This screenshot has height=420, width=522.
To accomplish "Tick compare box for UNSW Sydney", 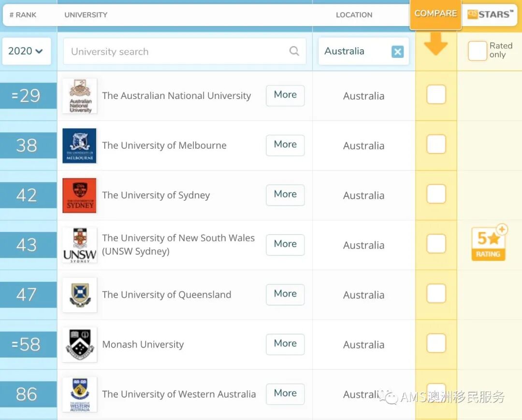I will [x=436, y=243].
